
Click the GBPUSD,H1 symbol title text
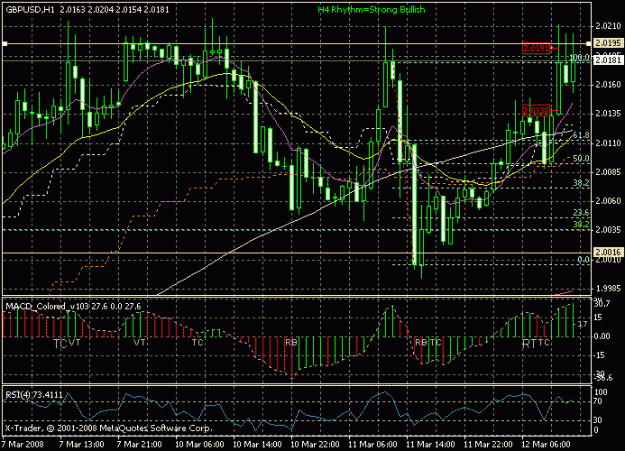30,10
